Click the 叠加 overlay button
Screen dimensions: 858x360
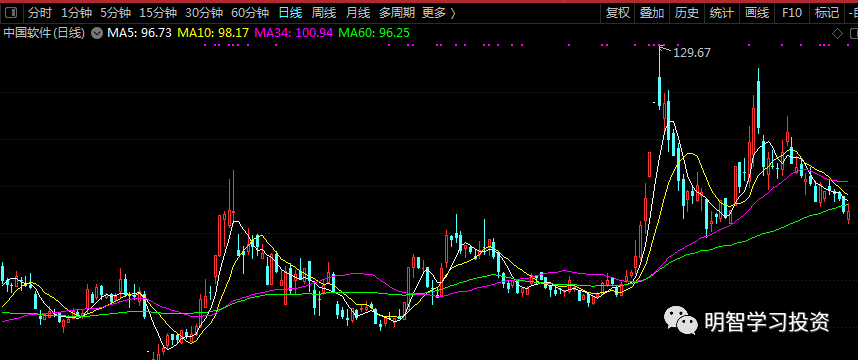point(652,13)
